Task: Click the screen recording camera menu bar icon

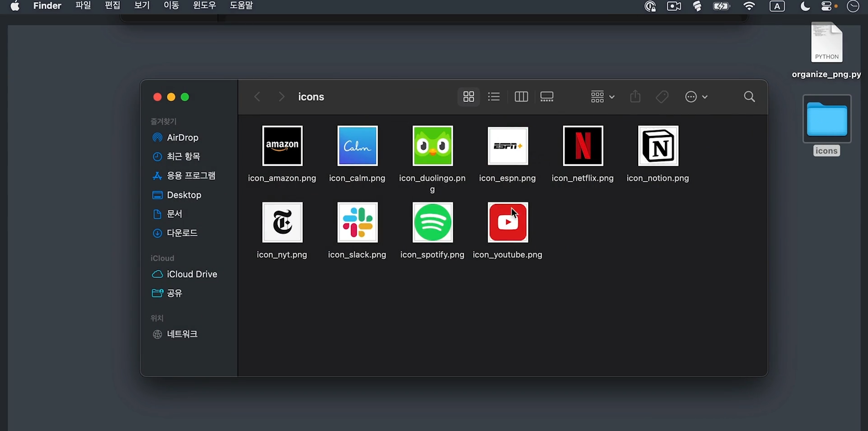Action: (674, 6)
